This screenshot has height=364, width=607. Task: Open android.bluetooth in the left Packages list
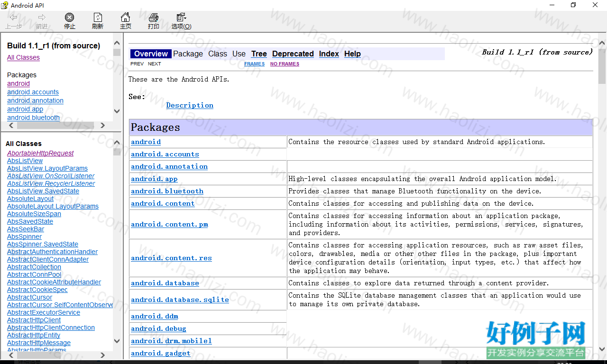(33, 118)
